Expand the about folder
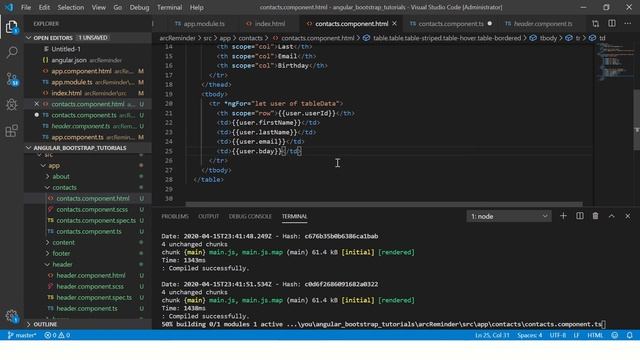Image resolution: width=640 pixels, height=360 pixels. coord(60,177)
